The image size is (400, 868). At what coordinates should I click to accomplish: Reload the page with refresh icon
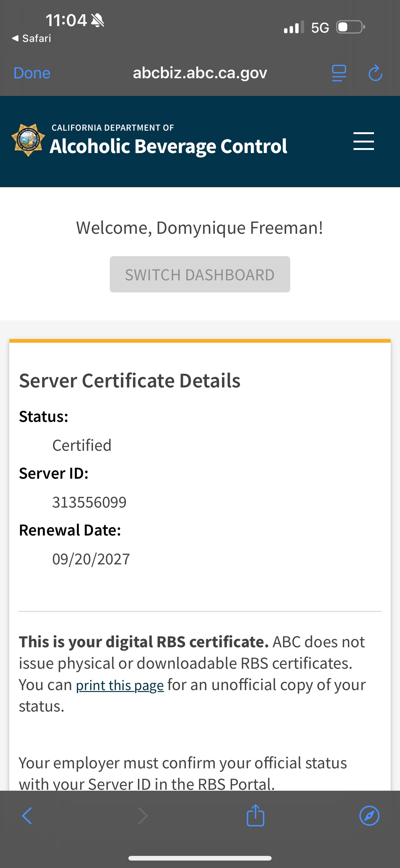pyautogui.click(x=375, y=73)
